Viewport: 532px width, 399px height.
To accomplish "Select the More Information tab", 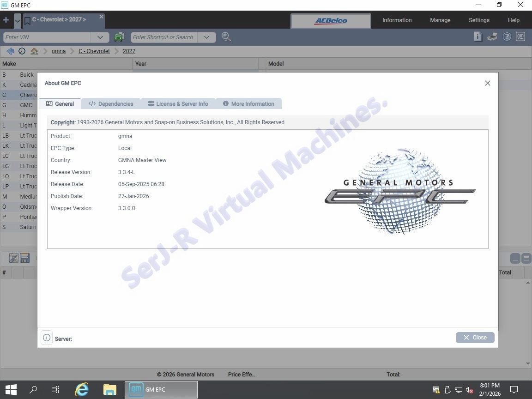I will tap(248, 104).
